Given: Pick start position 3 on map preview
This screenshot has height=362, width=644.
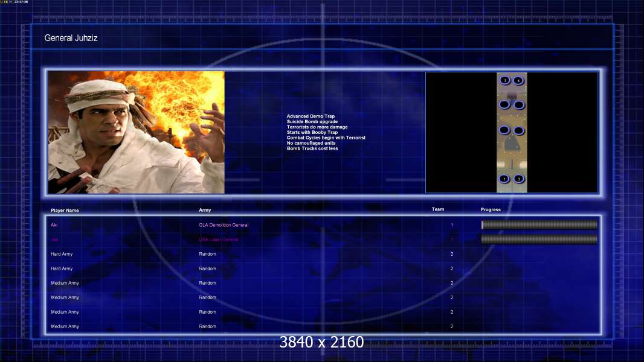Looking at the screenshot, I should pos(505,80).
